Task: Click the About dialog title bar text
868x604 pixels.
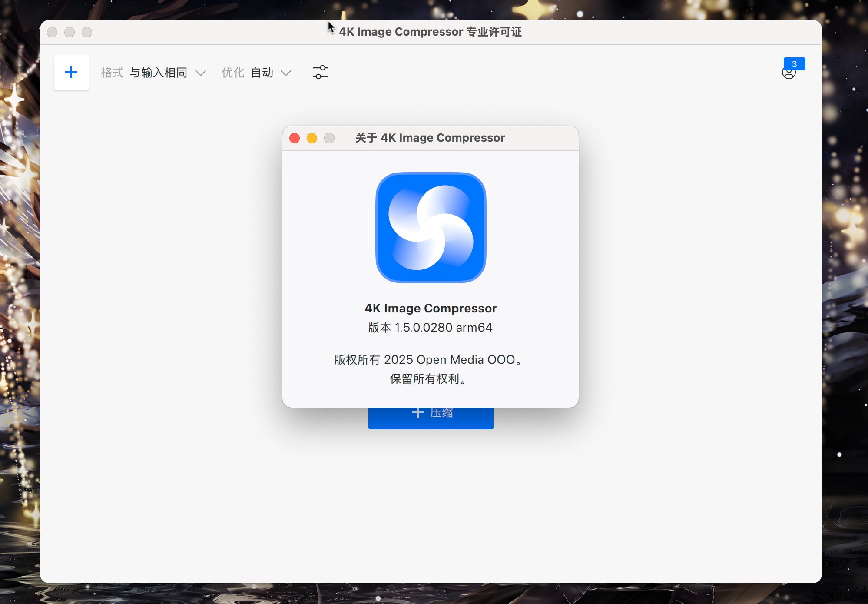Action: pyautogui.click(x=430, y=138)
